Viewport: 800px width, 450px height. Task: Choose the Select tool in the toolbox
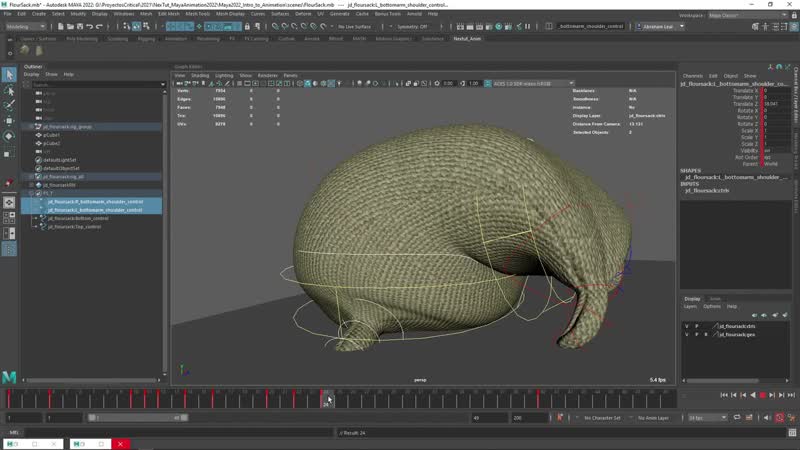(x=9, y=75)
